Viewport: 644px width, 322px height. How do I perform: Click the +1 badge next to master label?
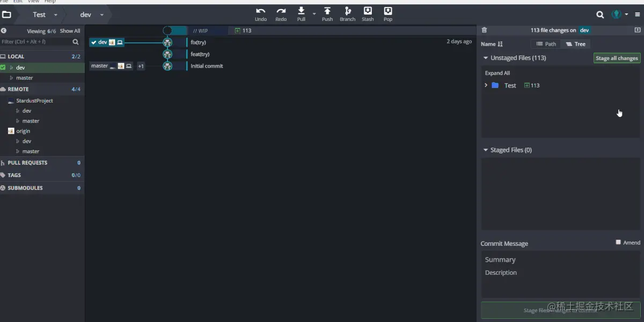[x=141, y=66]
